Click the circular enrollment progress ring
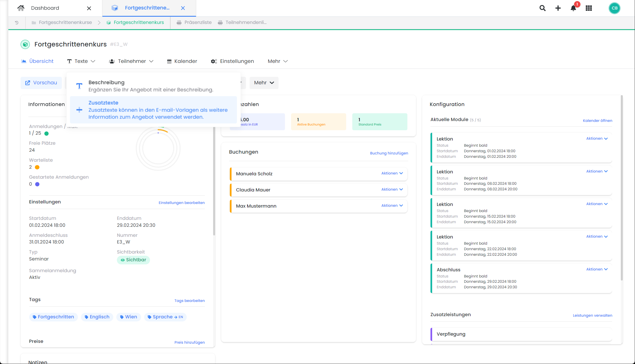Image resolution: width=635 pixels, height=364 pixels. pyautogui.click(x=158, y=148)
